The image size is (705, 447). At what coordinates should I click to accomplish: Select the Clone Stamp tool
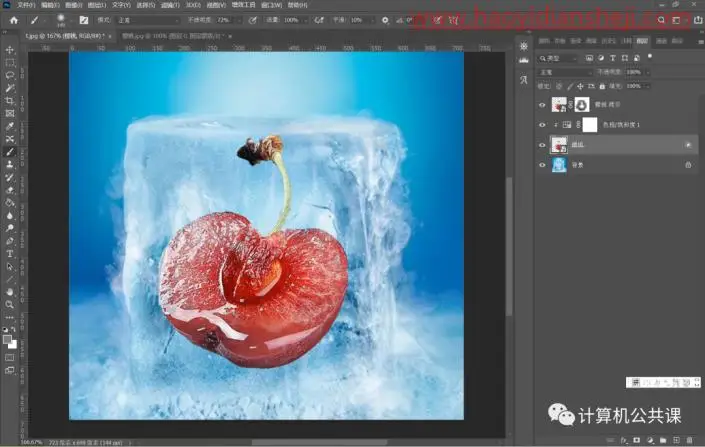coord(9,164)
